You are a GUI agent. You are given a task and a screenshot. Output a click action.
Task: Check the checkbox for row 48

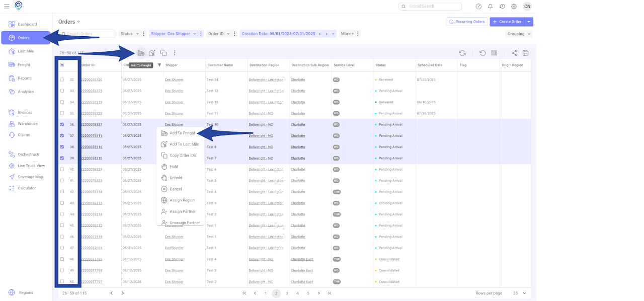62,259
